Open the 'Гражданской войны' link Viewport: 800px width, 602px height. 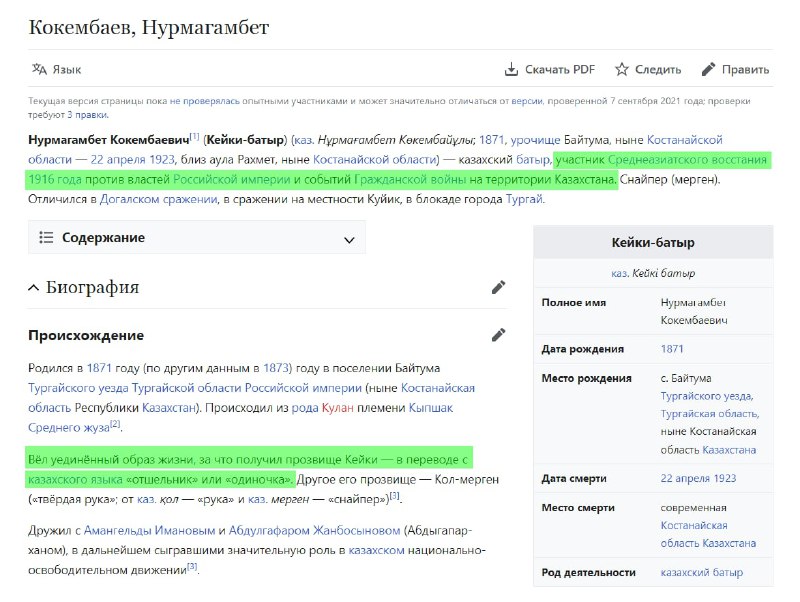[x=410, y=180]
